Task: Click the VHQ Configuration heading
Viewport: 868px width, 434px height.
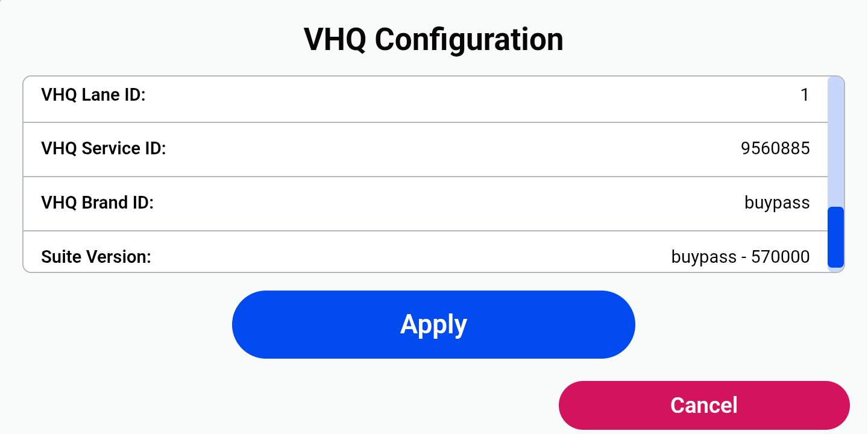Action: click(x=433, y=40)
